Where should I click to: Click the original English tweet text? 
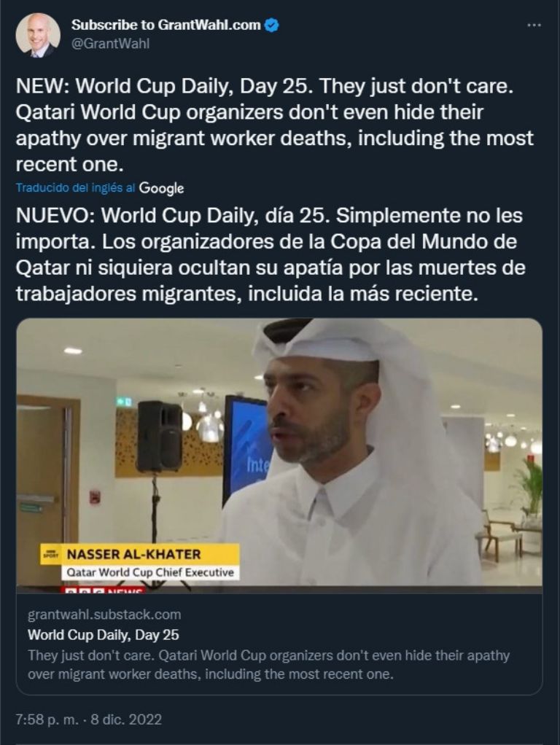274,125
